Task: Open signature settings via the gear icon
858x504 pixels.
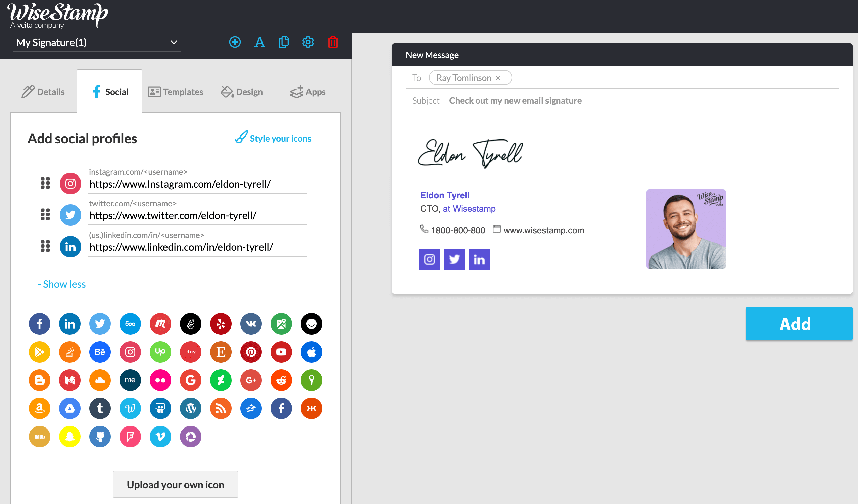Action: coord(308,42)
